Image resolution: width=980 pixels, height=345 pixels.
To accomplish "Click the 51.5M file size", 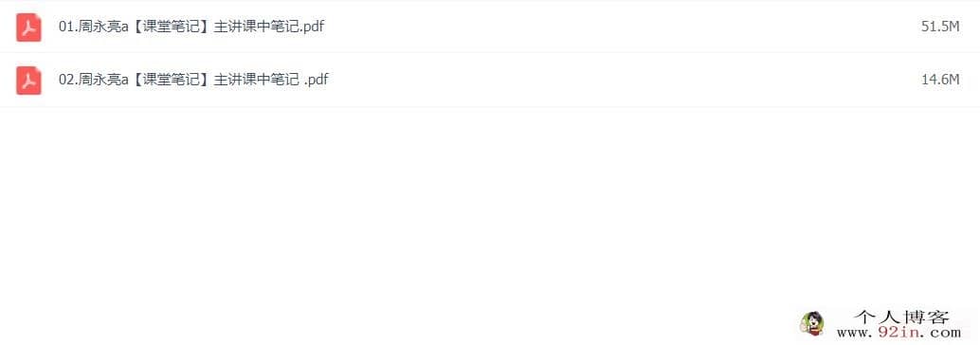I will (940, 27).
